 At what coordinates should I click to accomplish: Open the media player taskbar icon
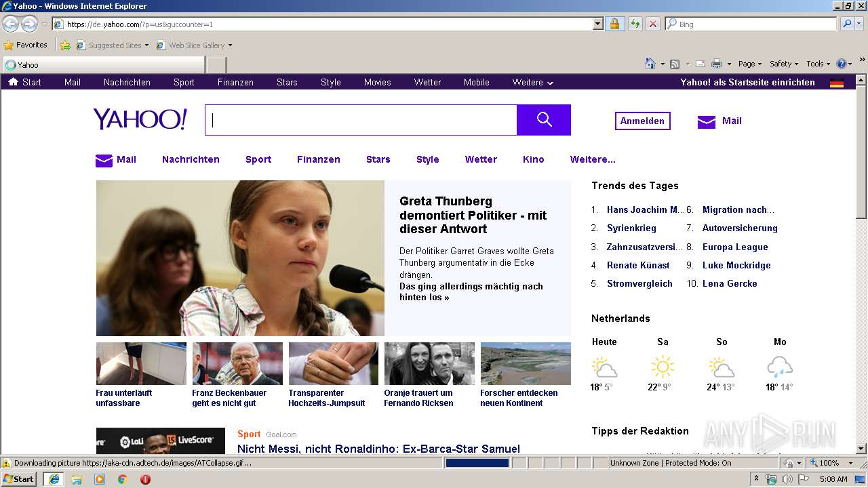point(100,479)
